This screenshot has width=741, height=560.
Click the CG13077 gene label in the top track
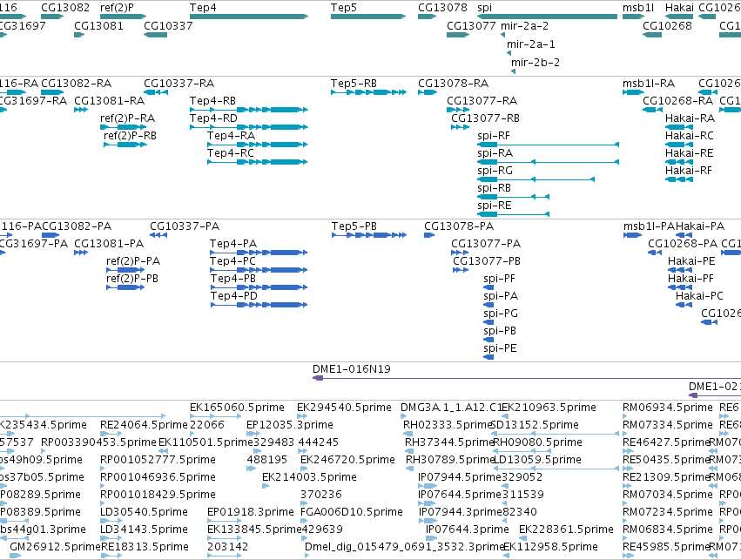point(471,25)
